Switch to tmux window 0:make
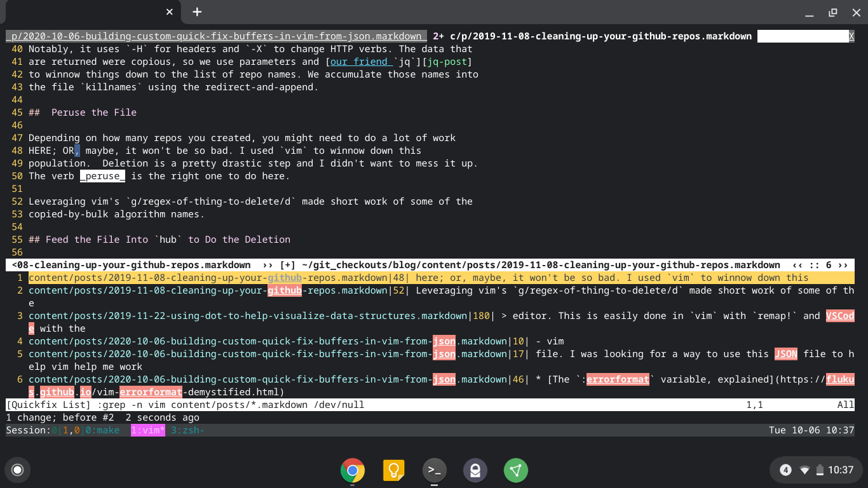 click(x=102, y=430)
